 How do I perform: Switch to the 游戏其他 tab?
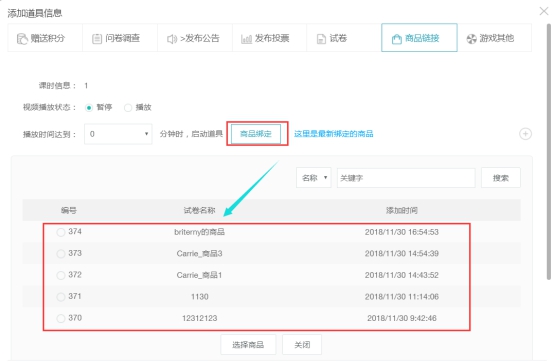point(494,38)
